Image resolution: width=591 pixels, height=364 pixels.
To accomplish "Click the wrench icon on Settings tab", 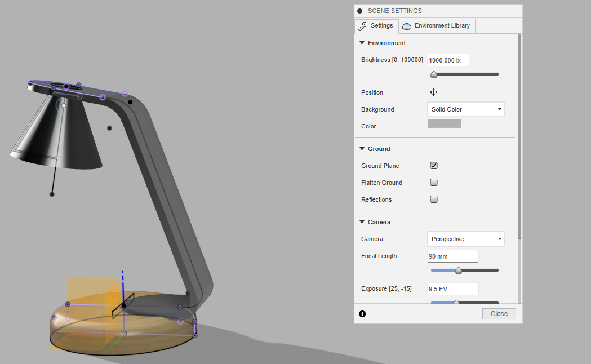I will coord(363,26).
